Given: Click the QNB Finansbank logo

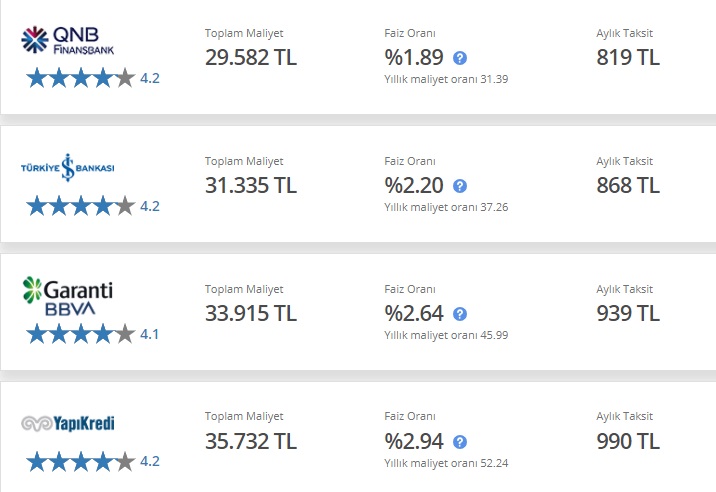Looking at the screenshot, I should coord(68,40).
